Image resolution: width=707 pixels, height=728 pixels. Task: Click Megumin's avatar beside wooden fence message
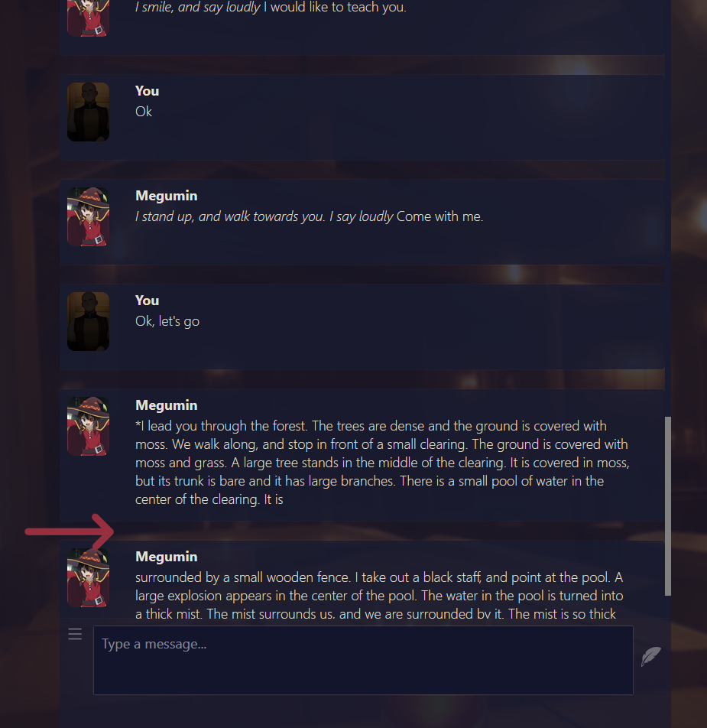click(88, 577)
